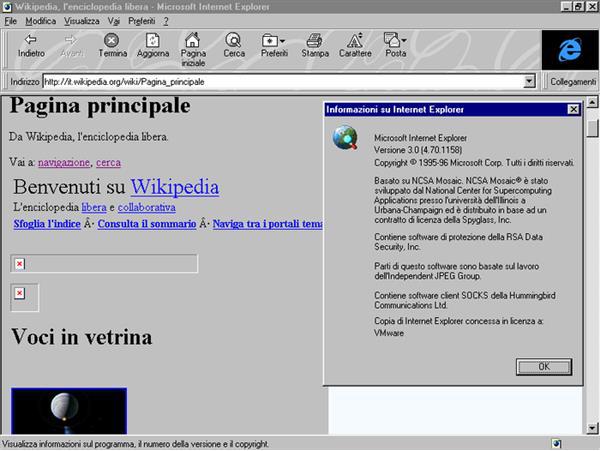Screen dimensions: 600x451
Task: Click the Microsoft Internet Explorer product name text
Action: (x=420, y=138)
